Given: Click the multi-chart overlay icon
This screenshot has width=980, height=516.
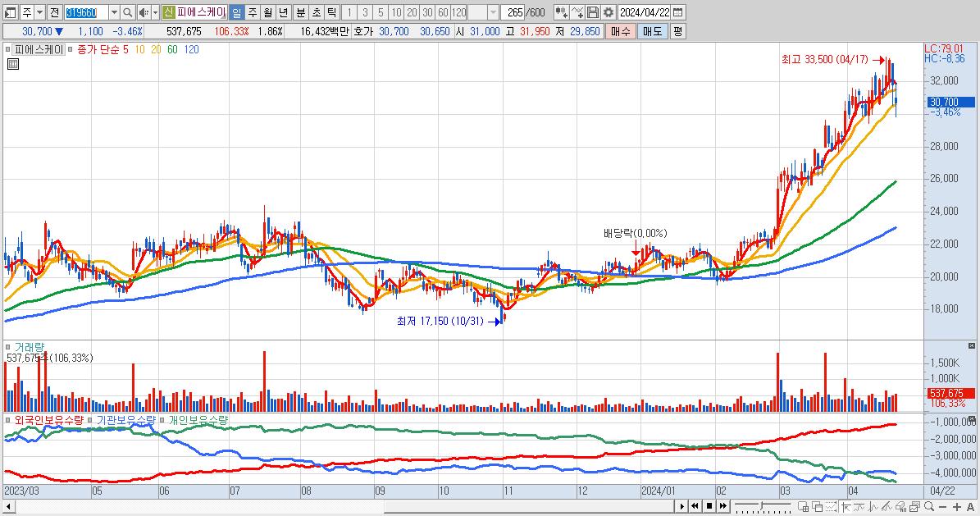Looking at the screenshot, I should tap(915, 507).
